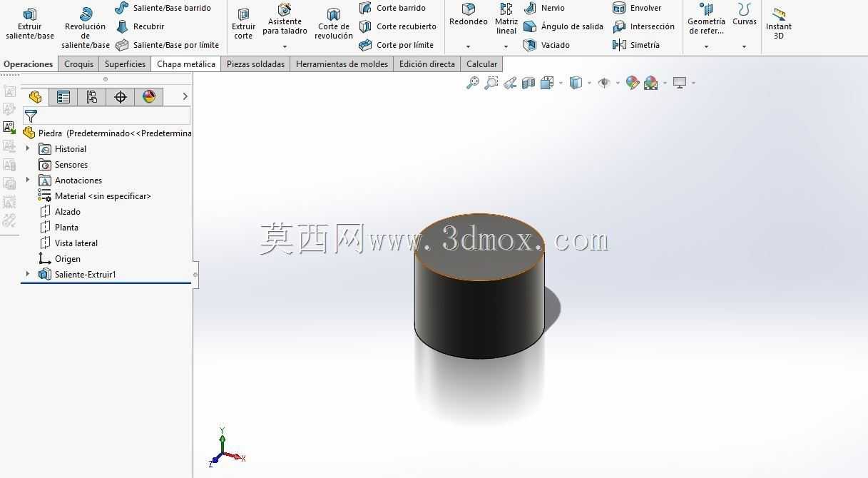This screenshot has width=868, height=478.
Task: Expand the Saliente-Extruir1 feature
Action: point(28,274)
